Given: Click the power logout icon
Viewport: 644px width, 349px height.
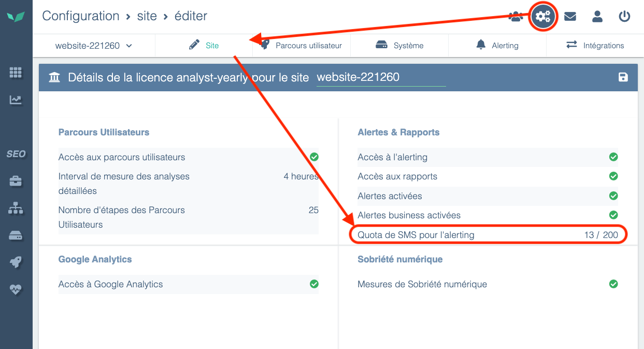Looking at the screenshot, I should 624,17.
